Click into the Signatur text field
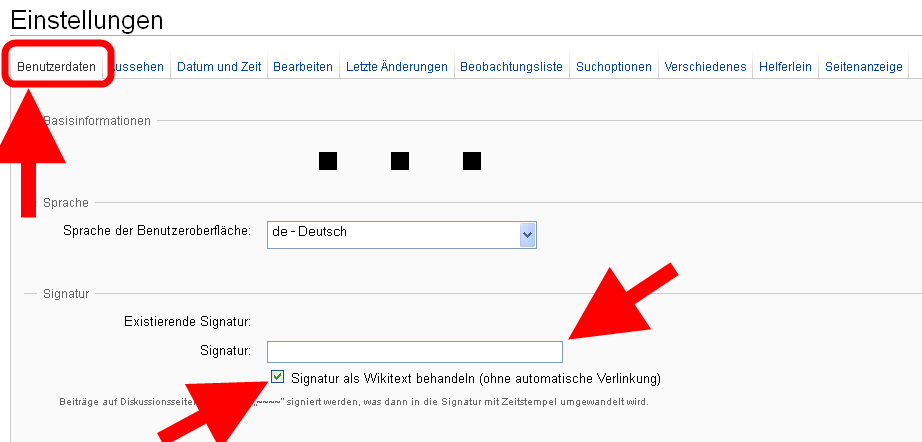Viewport: 922px width, 442px height. pos(415,352)
